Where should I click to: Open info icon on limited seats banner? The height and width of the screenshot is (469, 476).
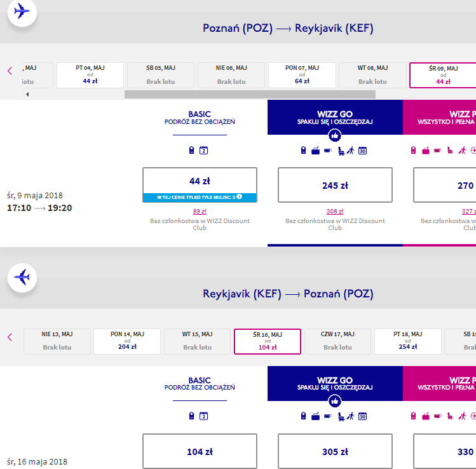pyautogui.click(x=239, y=197)
